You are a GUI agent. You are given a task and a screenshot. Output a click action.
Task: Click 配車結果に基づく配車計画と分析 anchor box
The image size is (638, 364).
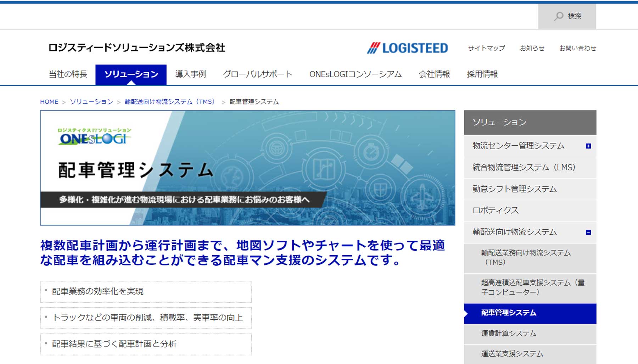click(x=146, y=344)
